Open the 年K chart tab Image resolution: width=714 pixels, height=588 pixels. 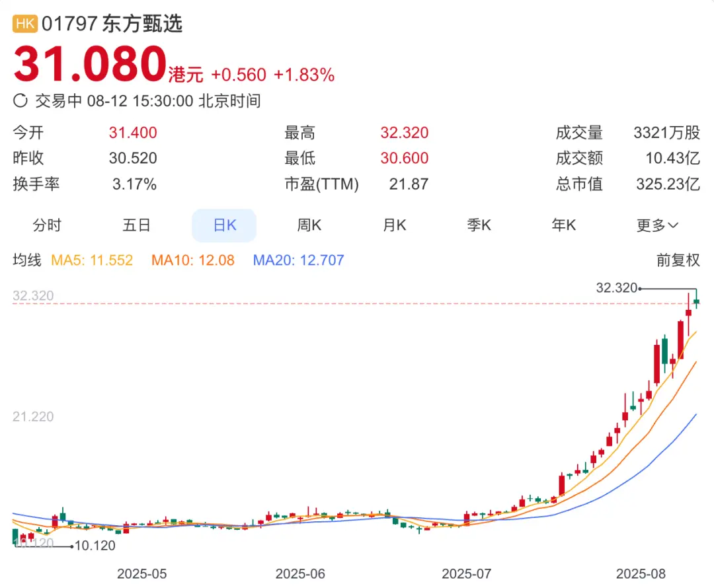click(563, 225)
